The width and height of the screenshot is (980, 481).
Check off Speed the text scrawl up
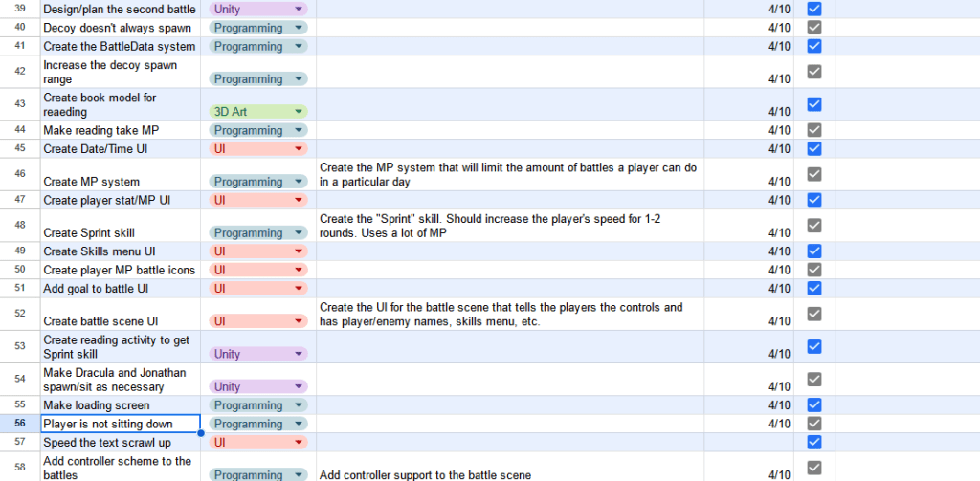[814, 442]
